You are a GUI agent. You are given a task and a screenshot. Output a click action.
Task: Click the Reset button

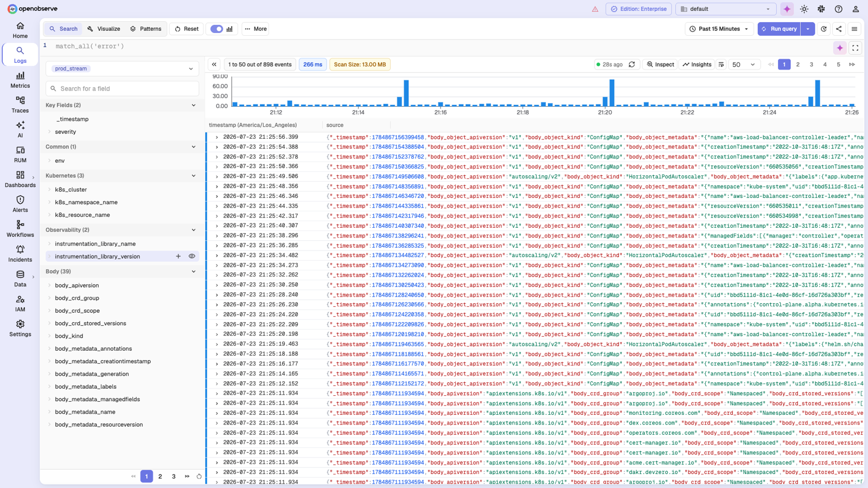pos(187,29)
